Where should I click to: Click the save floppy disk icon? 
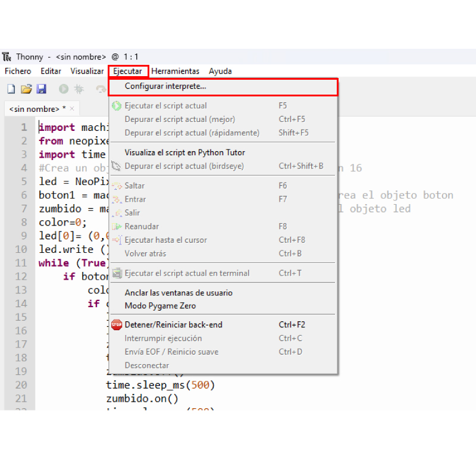point(41,89)
